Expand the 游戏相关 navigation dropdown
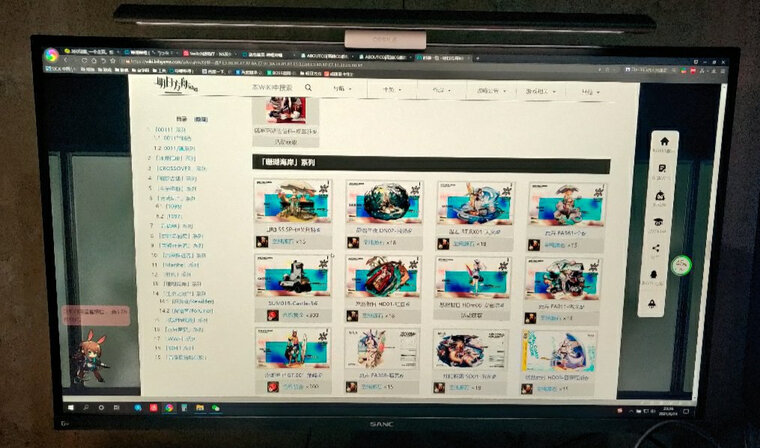 pos(540,91)
